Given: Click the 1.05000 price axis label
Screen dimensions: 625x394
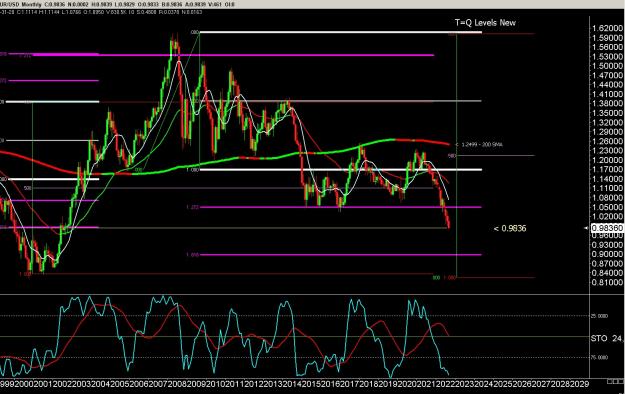Looking at the screenshot, I should pyautogui.click(x=607, y=207).
